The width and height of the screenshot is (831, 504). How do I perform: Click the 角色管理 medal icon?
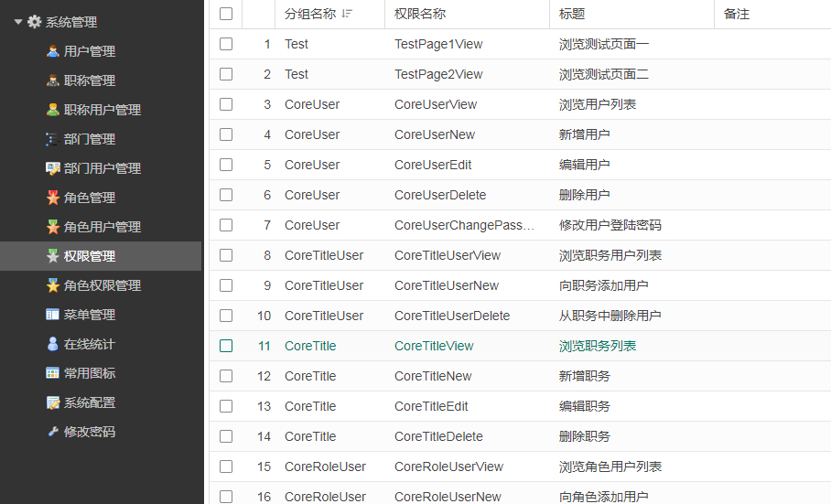[53, 198]
